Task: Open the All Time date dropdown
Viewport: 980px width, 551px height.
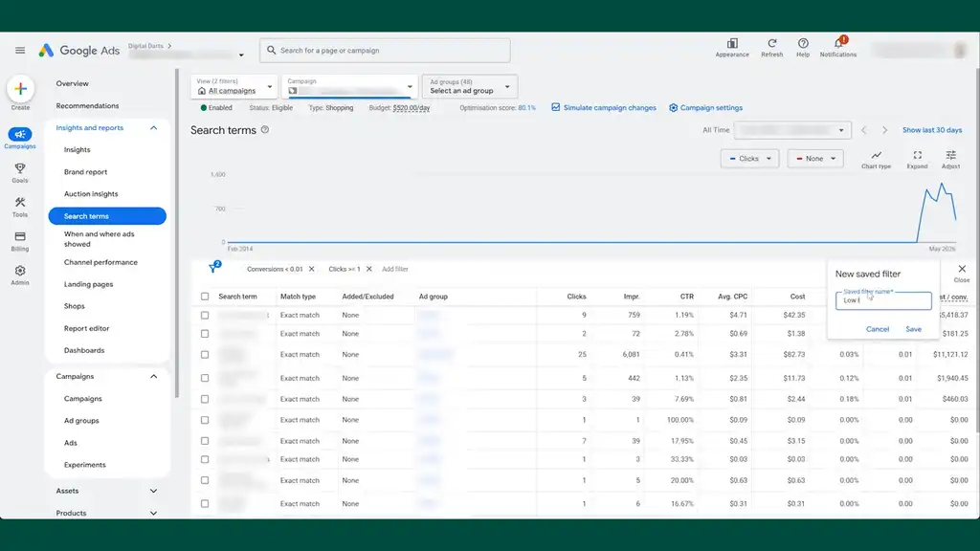Action: (x=791, y=130)
